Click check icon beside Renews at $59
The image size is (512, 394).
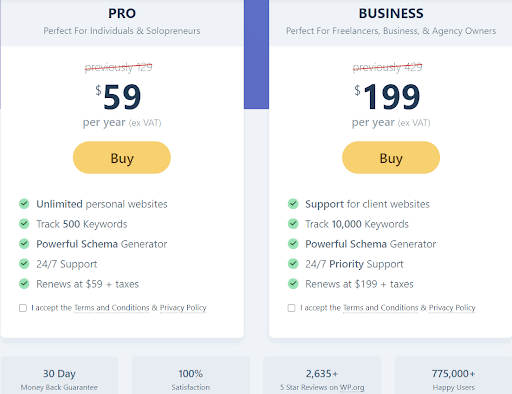(24, 284)
